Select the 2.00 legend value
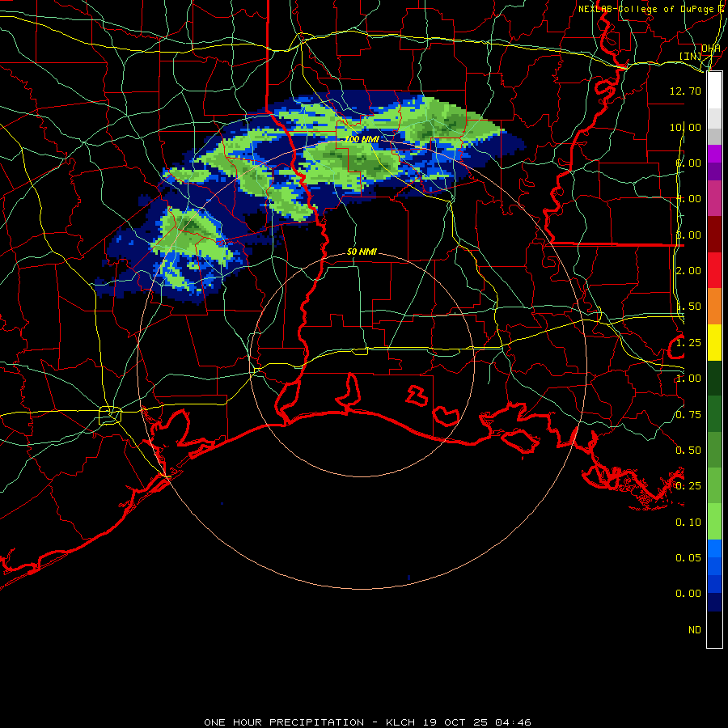This screenshot has width=728, height=728. [688, 271]
